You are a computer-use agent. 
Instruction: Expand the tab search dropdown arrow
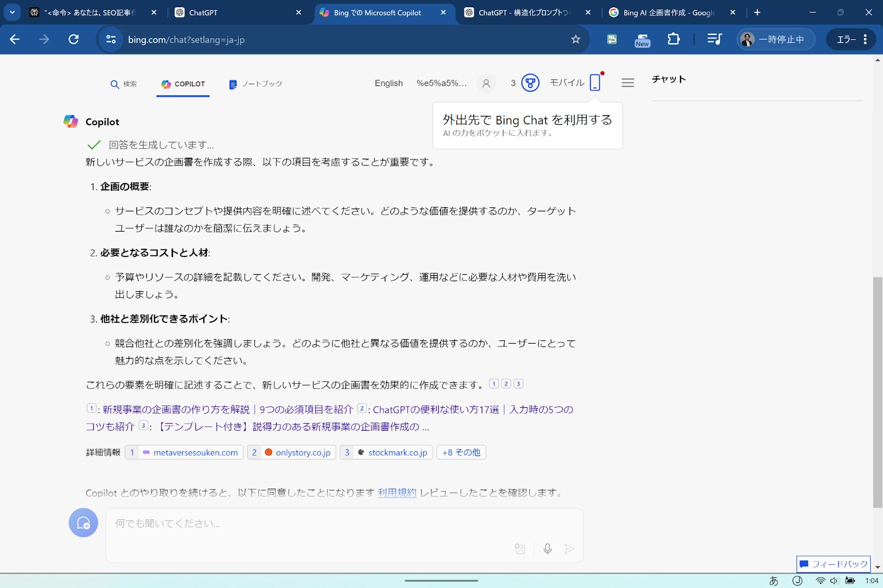pos(12,12)
